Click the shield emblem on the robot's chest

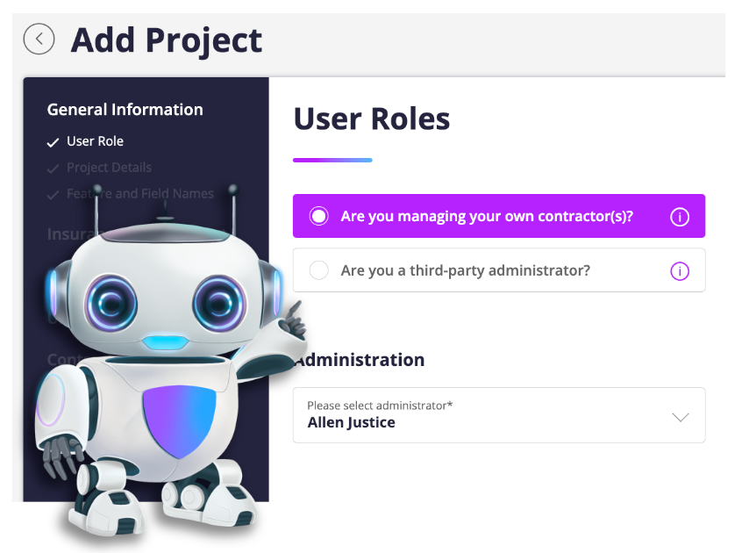click(179, 419)
